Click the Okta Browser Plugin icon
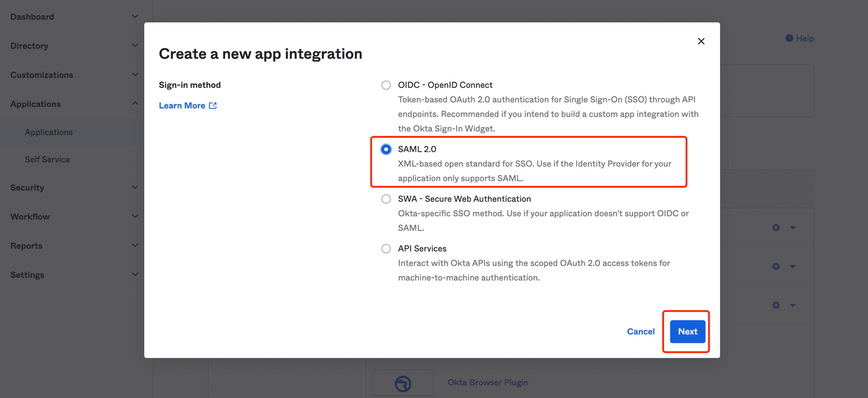This screenshot has width=868, height=398. 403,383
